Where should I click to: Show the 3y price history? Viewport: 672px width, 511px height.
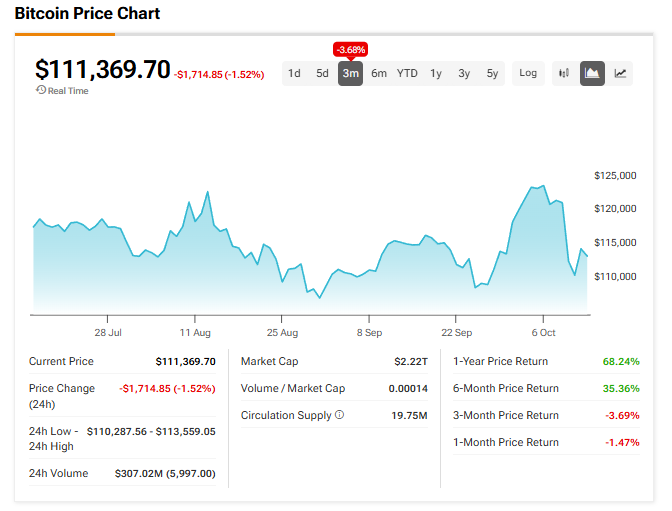coord(464,73)
